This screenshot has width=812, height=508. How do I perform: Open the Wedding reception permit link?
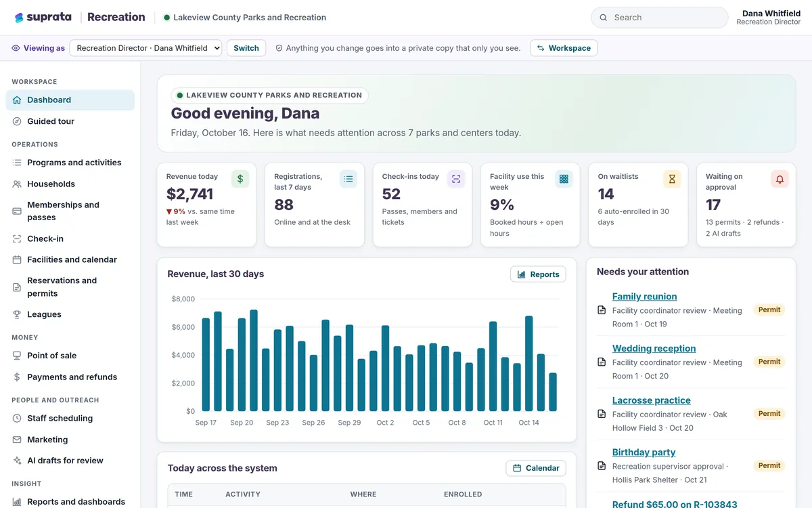coord(654,349)
